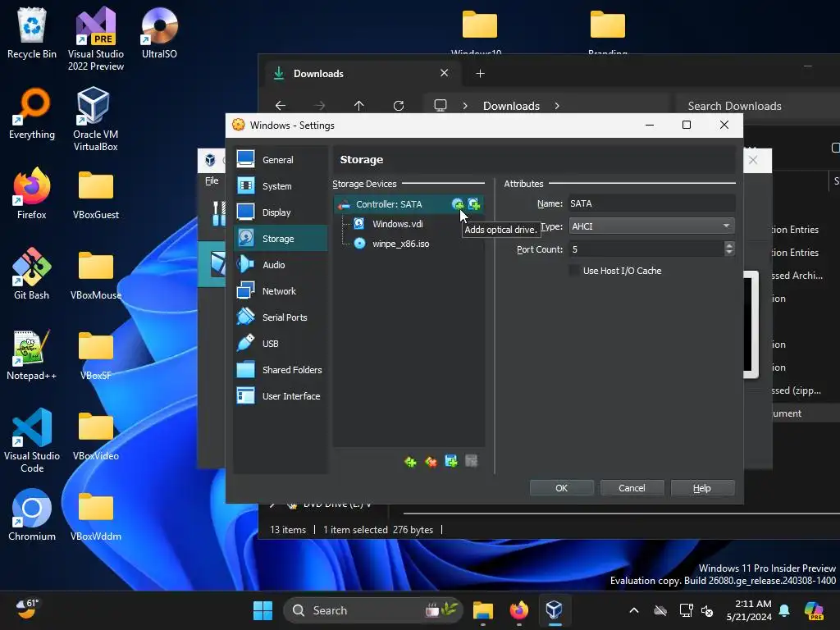Add a new tab in File Explorer
The image size is (840, 630).
click(x=480, y=73)
